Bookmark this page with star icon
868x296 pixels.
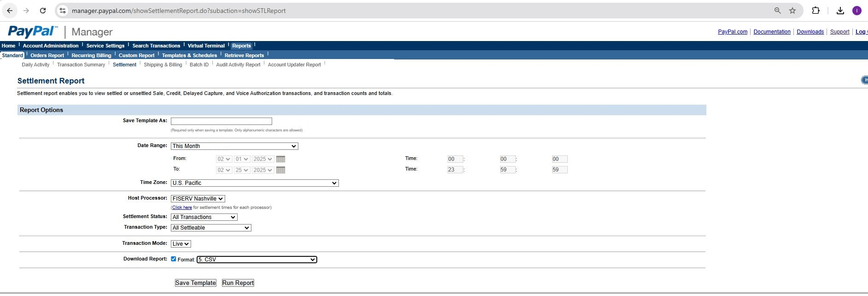tap(792, 11)
